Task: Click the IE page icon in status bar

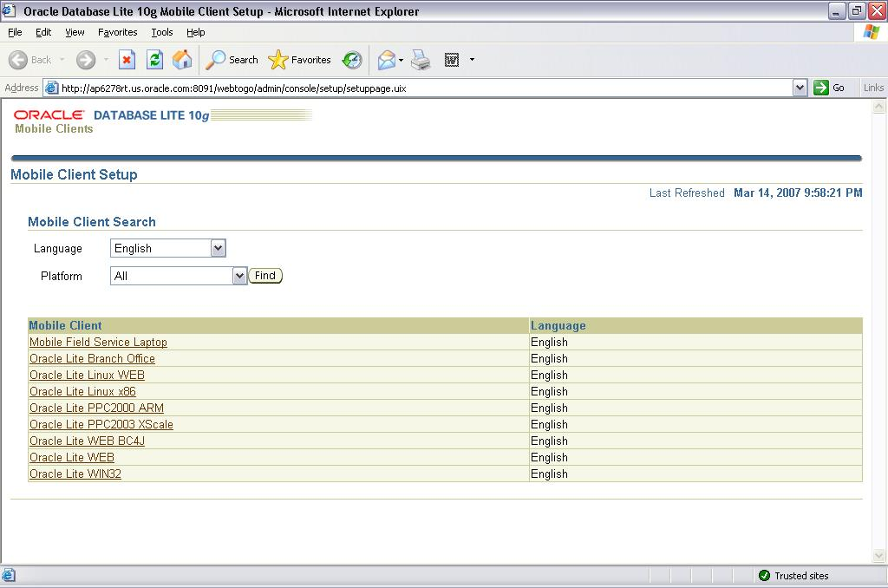Action: (x=9, y=576)
